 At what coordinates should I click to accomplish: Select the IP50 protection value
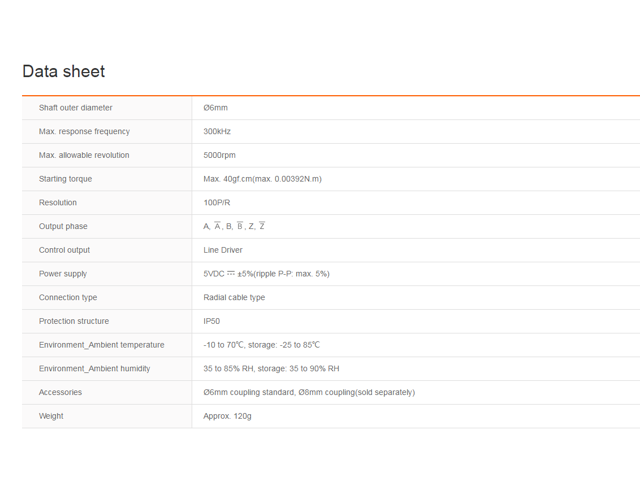tap(213, 321)
